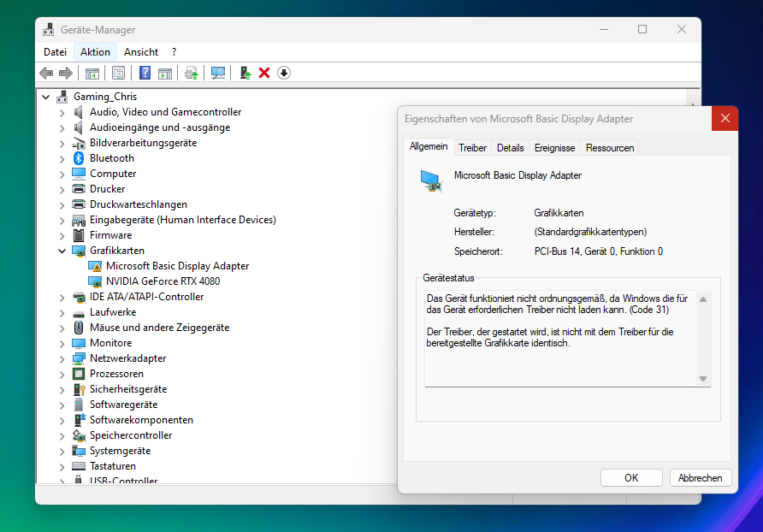Close the Eigenschaften dialog with red X
Viewport: 763px width, 532px height.
coord(725,118)
